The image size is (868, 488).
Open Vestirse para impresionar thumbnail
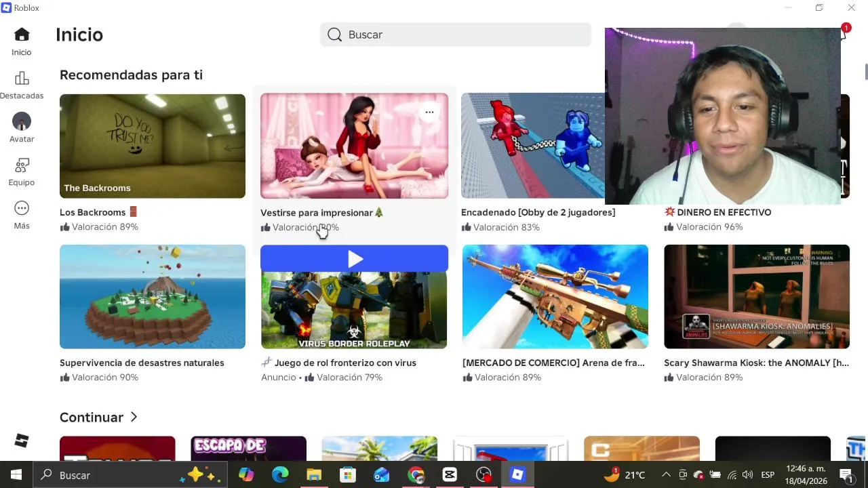click(x=354, y=146)
